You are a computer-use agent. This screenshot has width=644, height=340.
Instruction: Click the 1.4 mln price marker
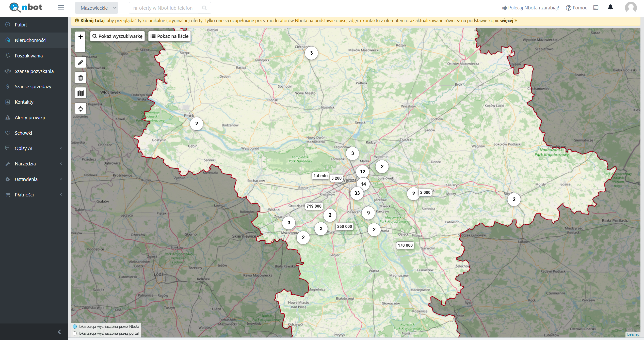320,176
